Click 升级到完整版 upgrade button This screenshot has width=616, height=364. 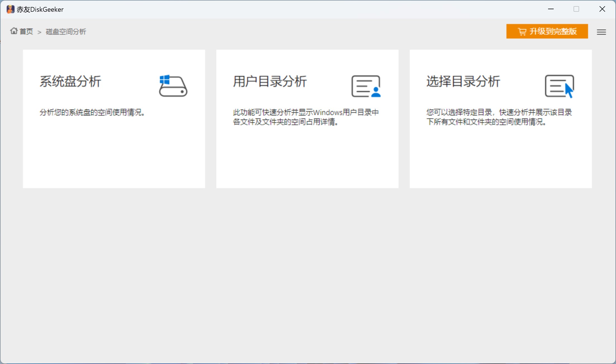pyautogui.click(x=547, y=31)
